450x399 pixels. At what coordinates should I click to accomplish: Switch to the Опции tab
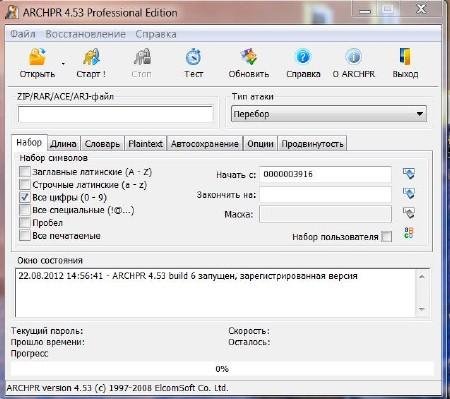260,144
